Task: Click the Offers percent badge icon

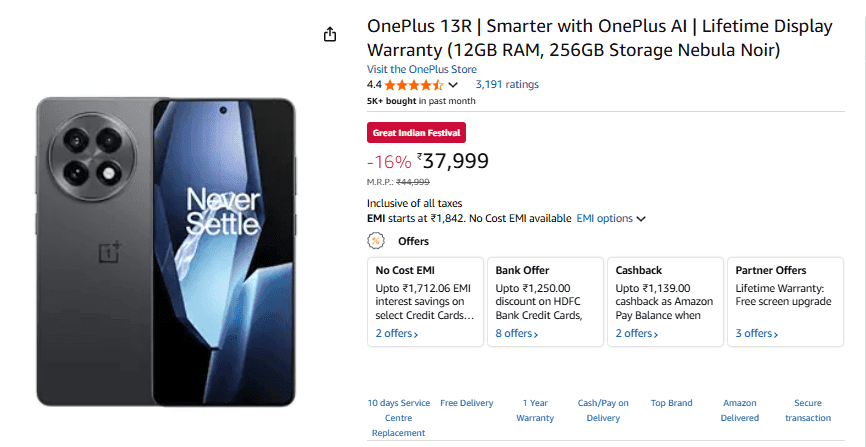Action: click(x=375, y=241)
